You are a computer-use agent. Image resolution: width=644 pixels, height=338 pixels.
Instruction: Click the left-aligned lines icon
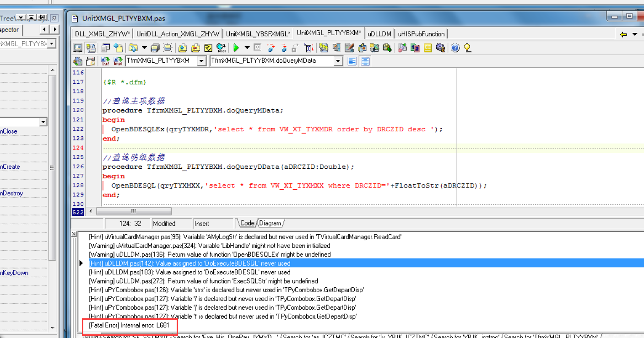(x=352, y=61)
